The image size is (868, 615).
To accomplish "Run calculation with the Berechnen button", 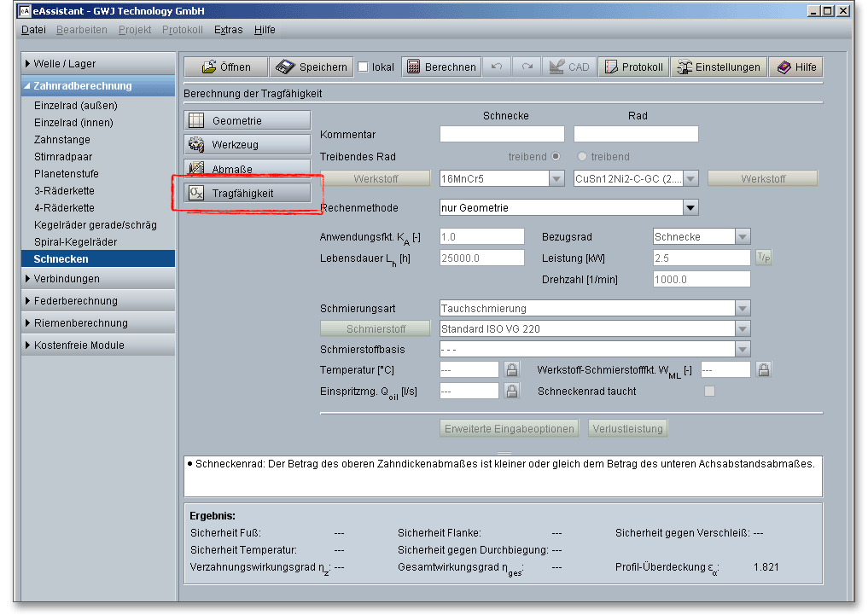I will (x=441, y=67).
